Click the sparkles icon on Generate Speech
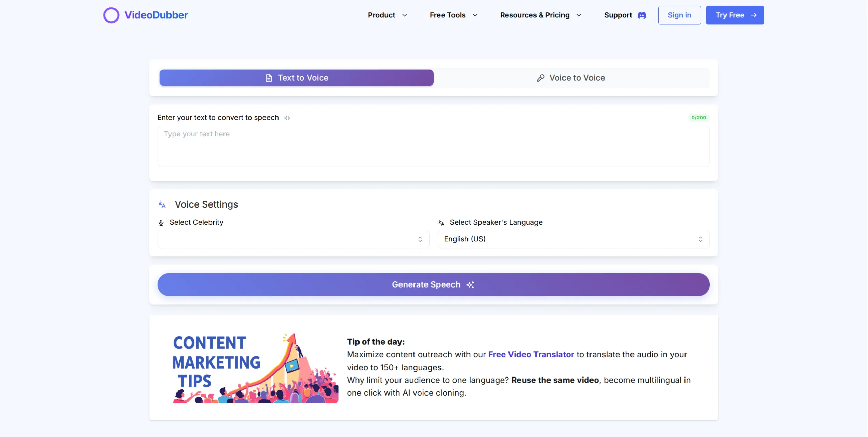Viewport: 868px width, 437px height. click(x=470, y=284)
